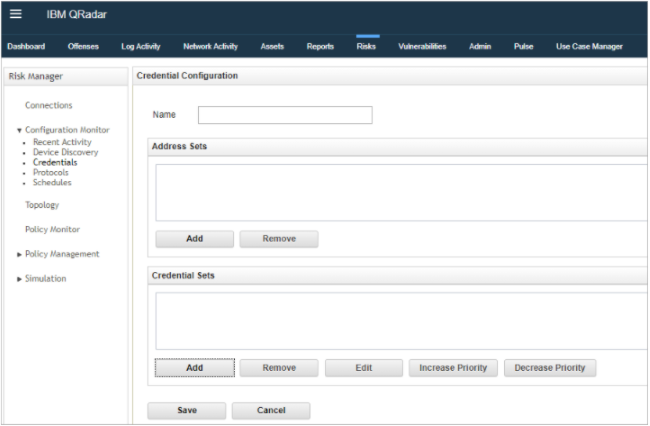Open the Protocols sidebar item
Screen dimensions: 650x426
pyautogui.click(x=51, y=172)
